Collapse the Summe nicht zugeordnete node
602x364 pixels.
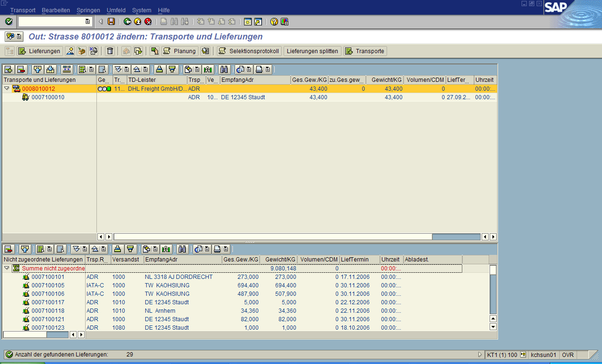(7, 268)
